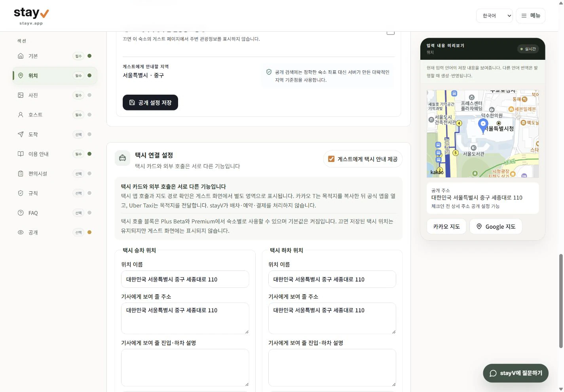
Task: Go to 호스트 section via person icon
Action: [x=21, y=115]
